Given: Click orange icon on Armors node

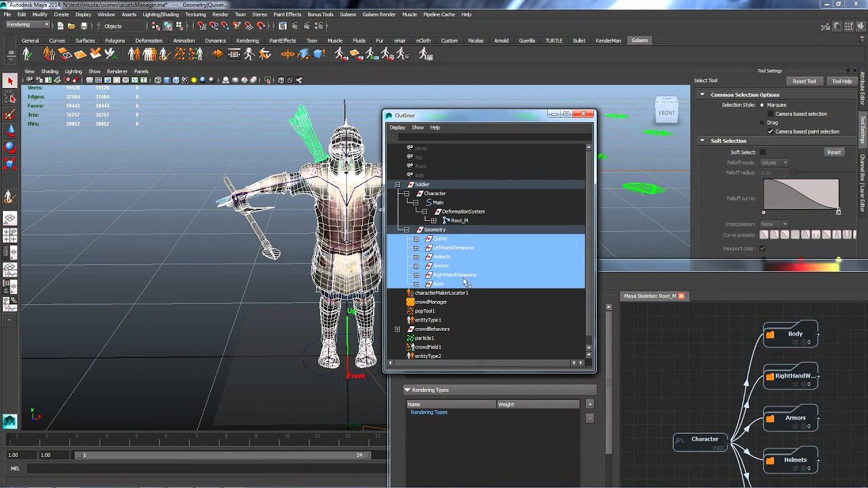Looking at the screenshot, I should point(770,418).
